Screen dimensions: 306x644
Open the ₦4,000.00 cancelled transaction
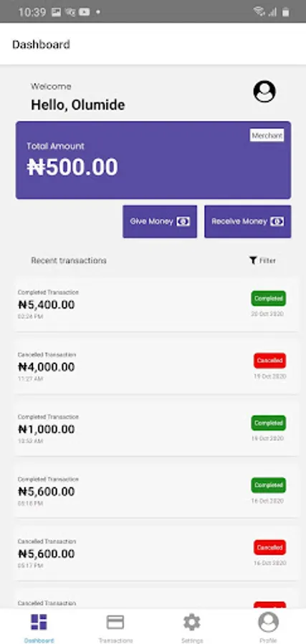(x=156, y=367)
